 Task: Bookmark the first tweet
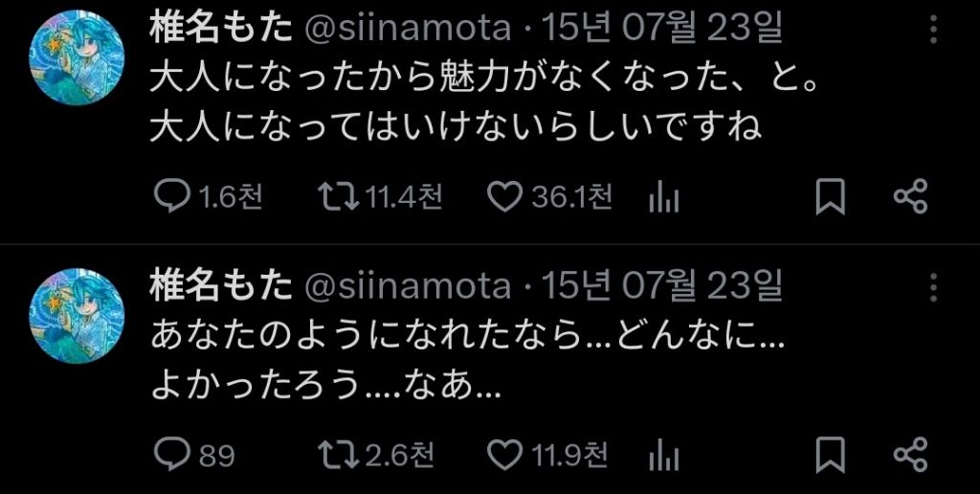[829, 197]
